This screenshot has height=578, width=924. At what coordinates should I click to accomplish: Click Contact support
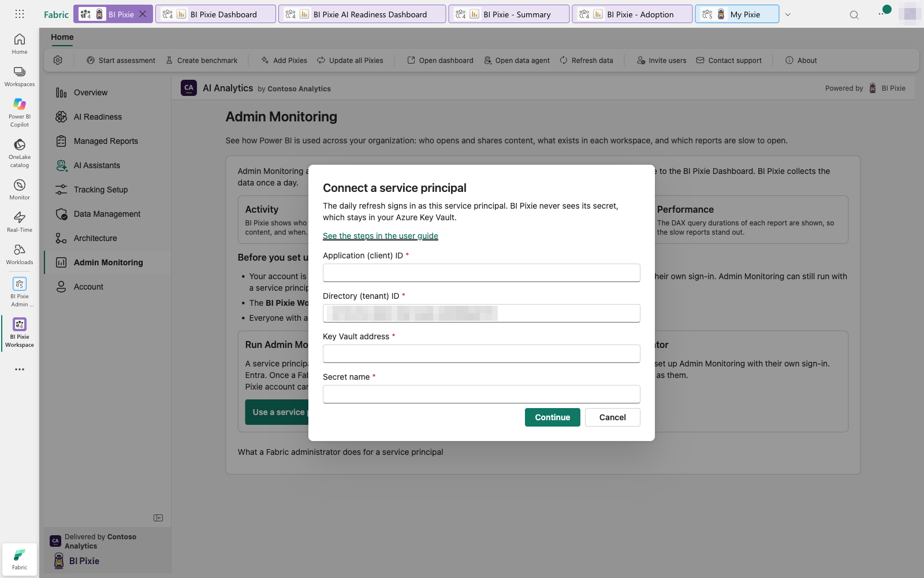pyautogui.click(x=729, y=60)
